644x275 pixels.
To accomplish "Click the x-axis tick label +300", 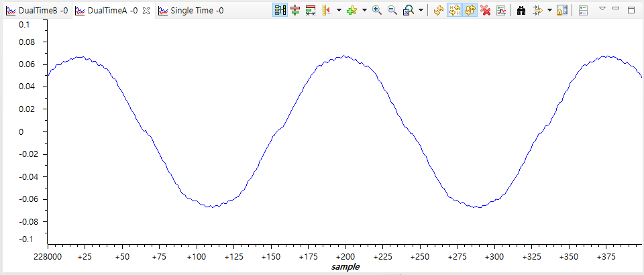I will point(494,257).
